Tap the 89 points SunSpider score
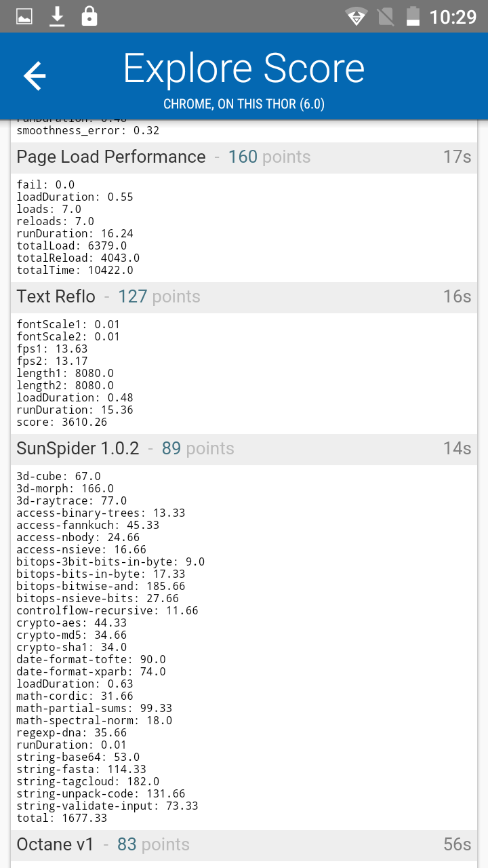Screen dimensions: 488x868 pos(197,449)
